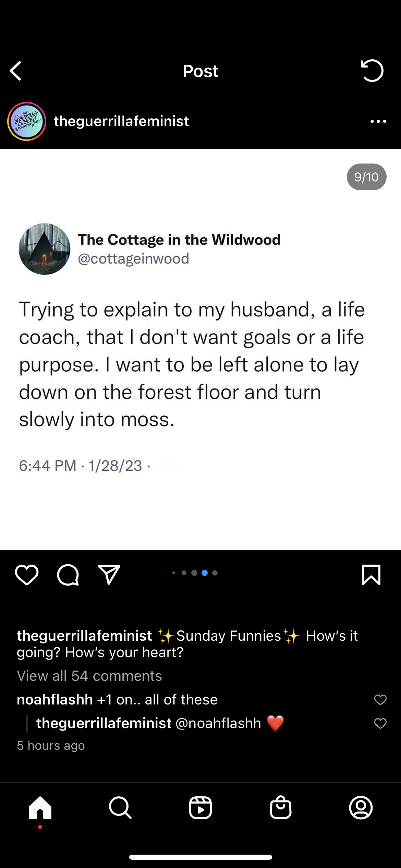
Task: Open the three-dot post options menu
Action: coord(378,121)
